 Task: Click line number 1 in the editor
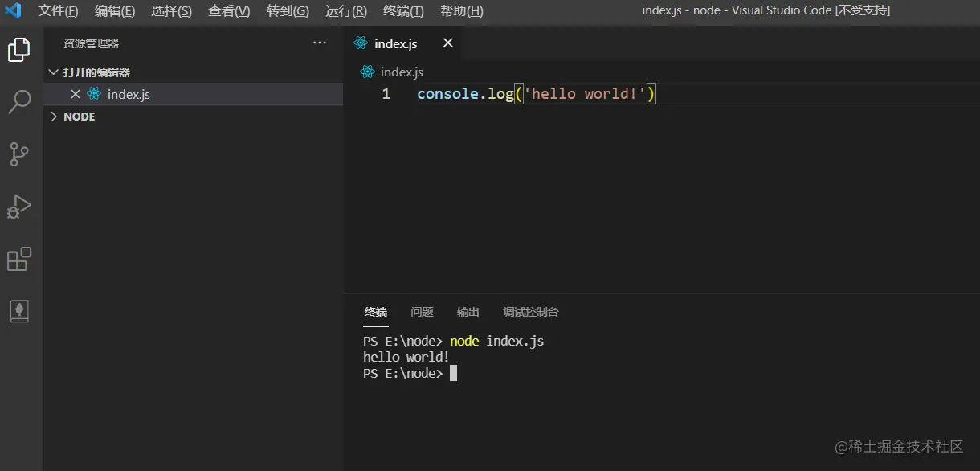[x=386, y=94]
